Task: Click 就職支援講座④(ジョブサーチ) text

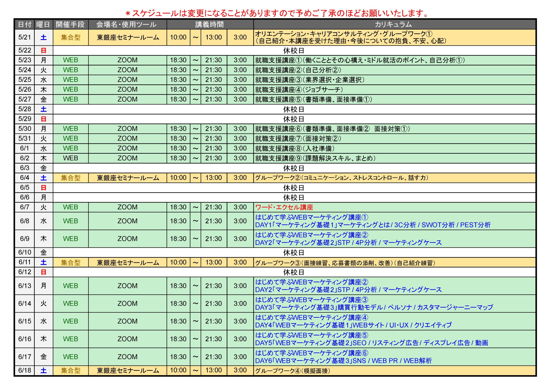Action: [x=299, y=90]
